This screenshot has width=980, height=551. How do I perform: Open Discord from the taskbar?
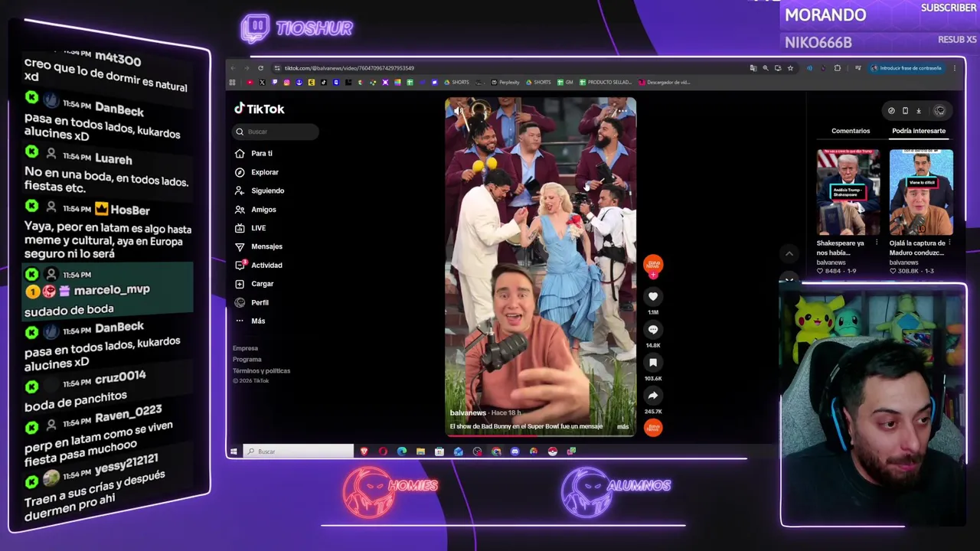(514, 452)
